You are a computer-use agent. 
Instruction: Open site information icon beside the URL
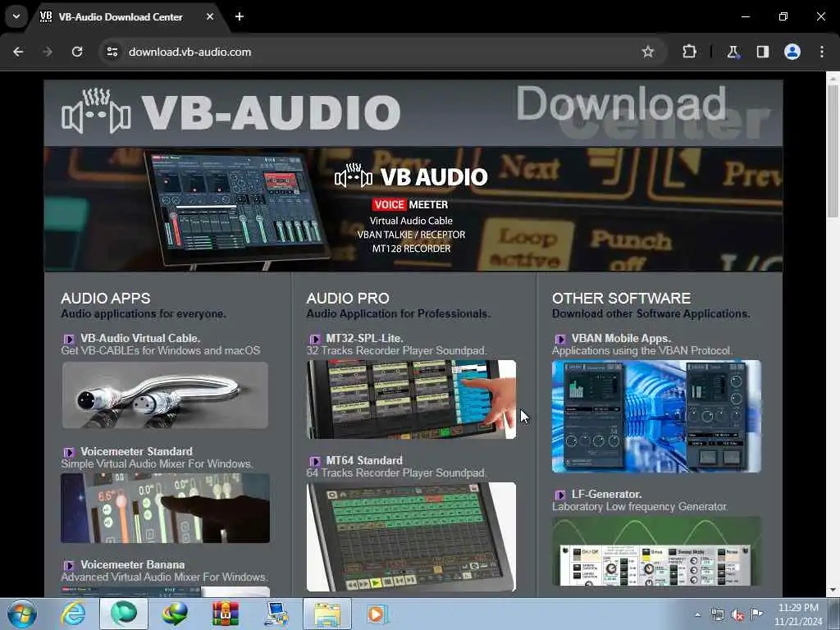[112, 52]
